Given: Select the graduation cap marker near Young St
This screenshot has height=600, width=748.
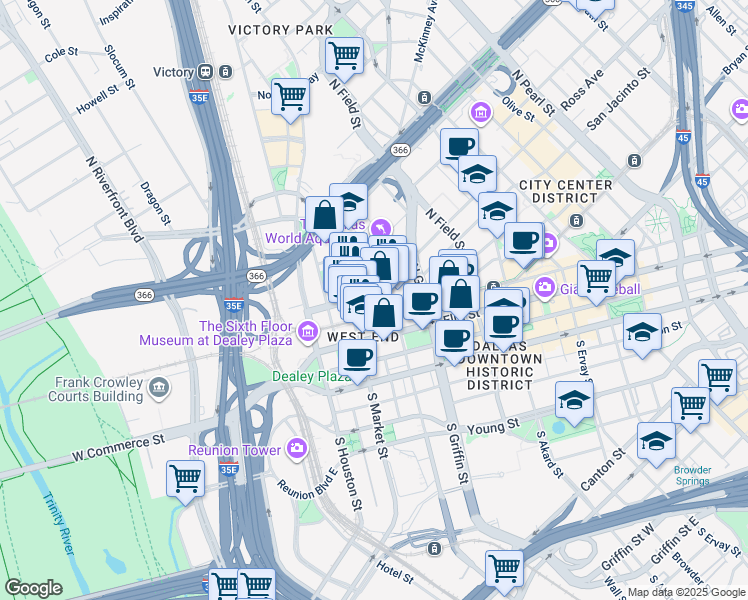Looking at the screenshot, I should tap(574, 399).
